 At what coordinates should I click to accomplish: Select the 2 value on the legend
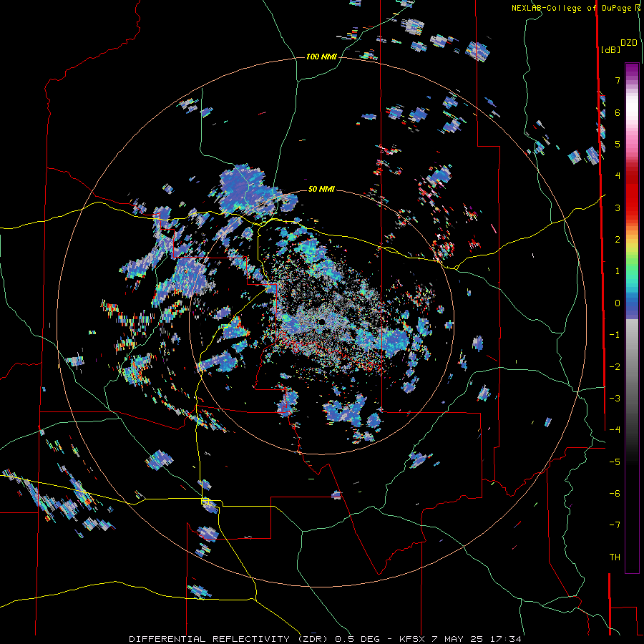point(618,240)
